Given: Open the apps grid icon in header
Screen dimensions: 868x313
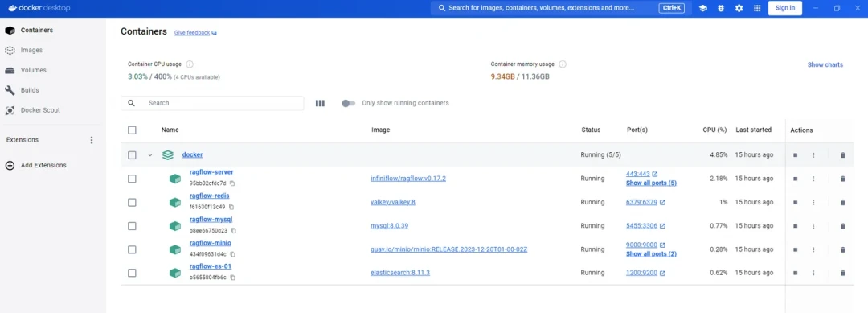Looking at the screenshot, I should (757, 8).
